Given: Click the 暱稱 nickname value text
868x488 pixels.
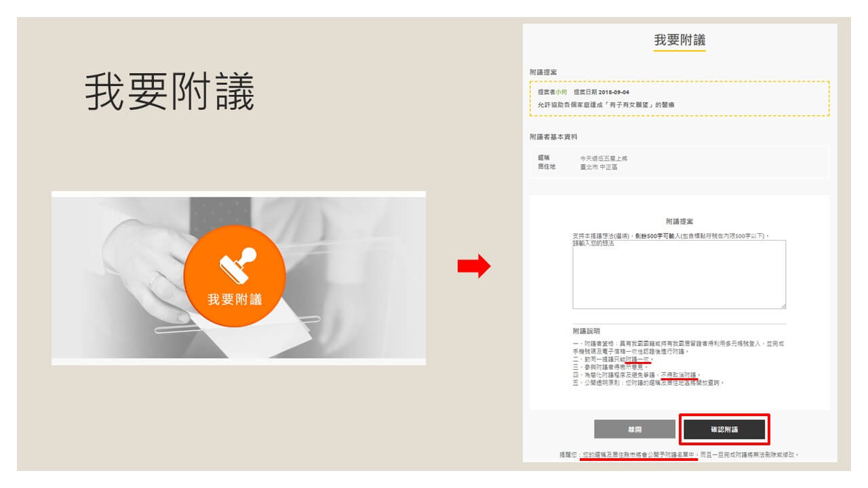Looking at the screenshot, I should pyautogui.click(x=599, y=158).
